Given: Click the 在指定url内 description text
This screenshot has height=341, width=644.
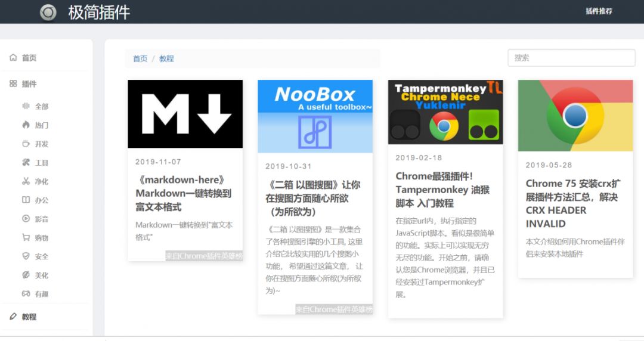Looking at the screenshot, I should click(x=445, y=258).
